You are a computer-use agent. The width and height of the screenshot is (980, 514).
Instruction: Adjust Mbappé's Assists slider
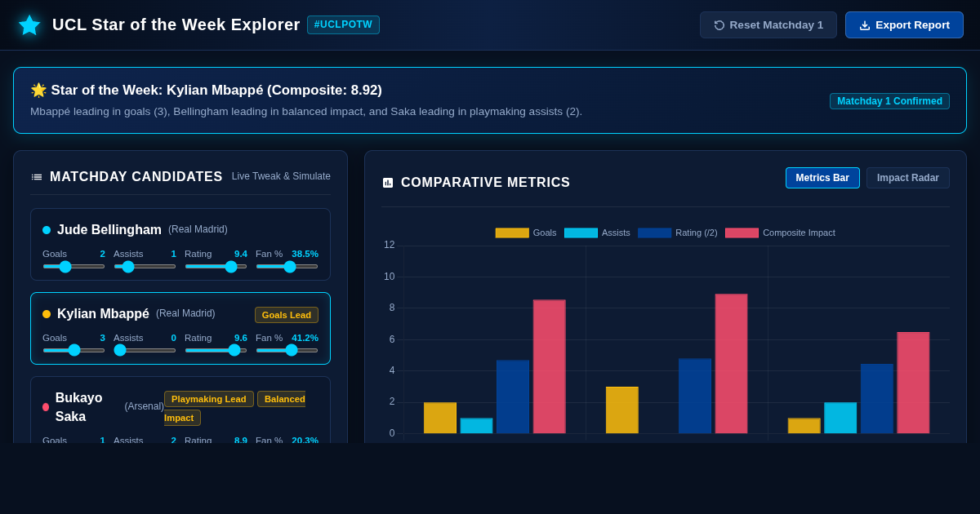click(x=145, y=350)
